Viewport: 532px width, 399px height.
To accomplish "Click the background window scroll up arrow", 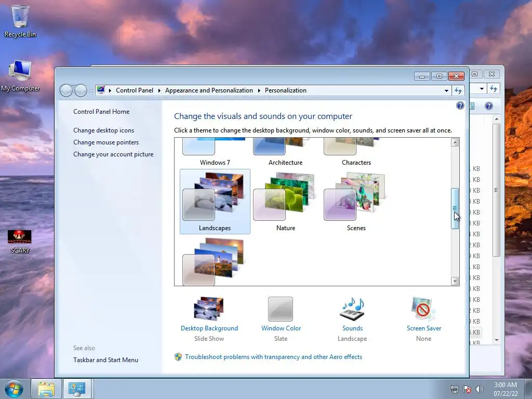I will pyautogui.click(x=497, y=119).
